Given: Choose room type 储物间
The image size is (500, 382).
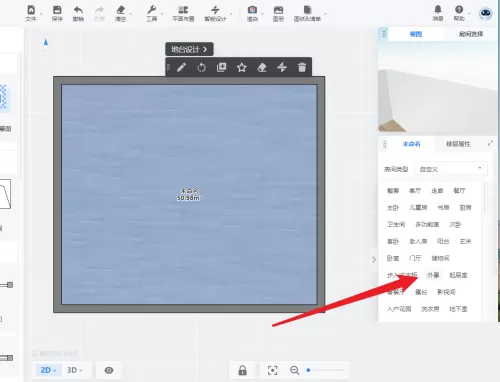Looking at the screenshot, I should [440, 258].
